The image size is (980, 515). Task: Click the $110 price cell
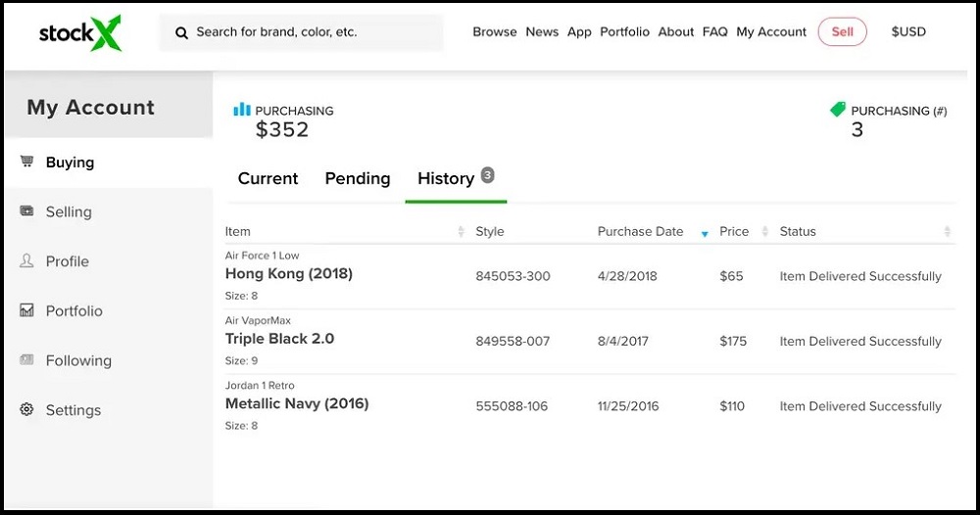[732, 406]
